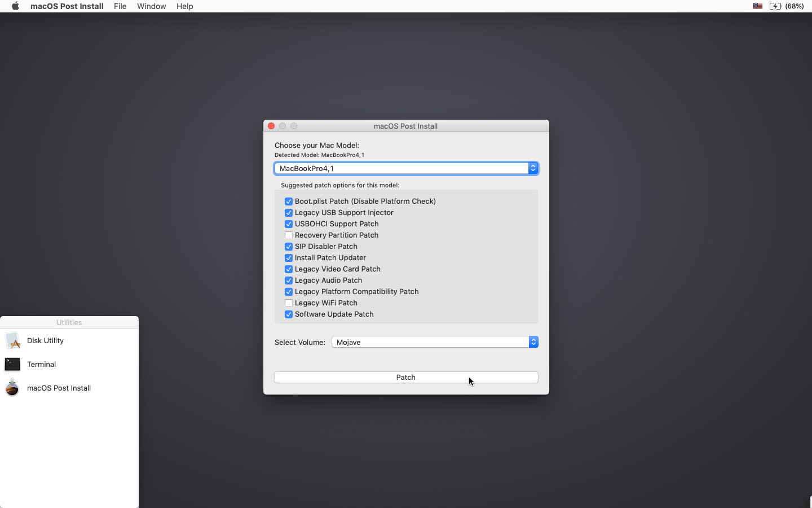
Task: Open the Window menu
Action: (x=152, y=6)
